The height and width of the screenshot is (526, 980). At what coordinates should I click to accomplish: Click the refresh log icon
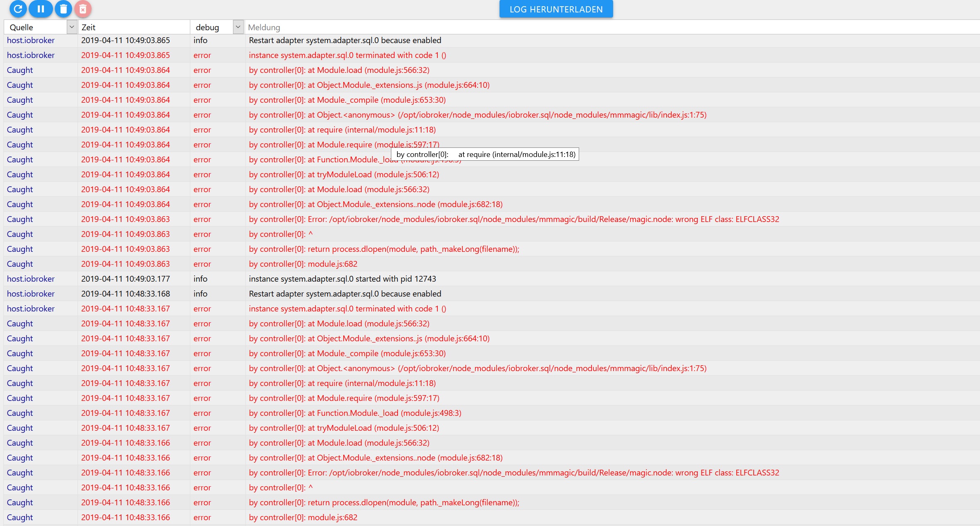pos(18,9)
